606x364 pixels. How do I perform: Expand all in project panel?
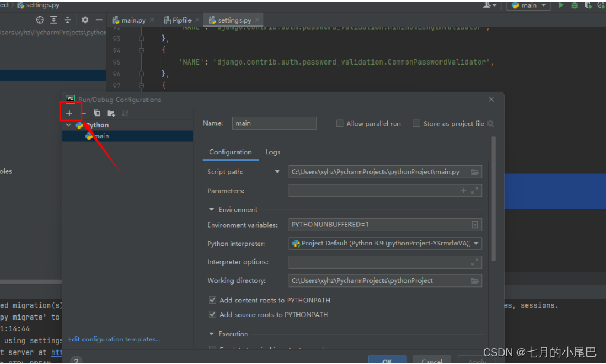[x=54, y=20]
